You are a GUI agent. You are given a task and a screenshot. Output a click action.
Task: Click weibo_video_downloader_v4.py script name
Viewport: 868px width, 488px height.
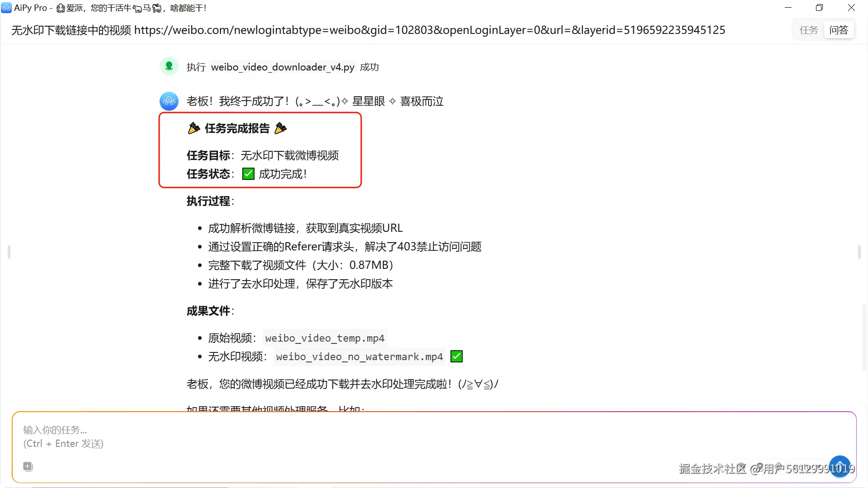283,67
